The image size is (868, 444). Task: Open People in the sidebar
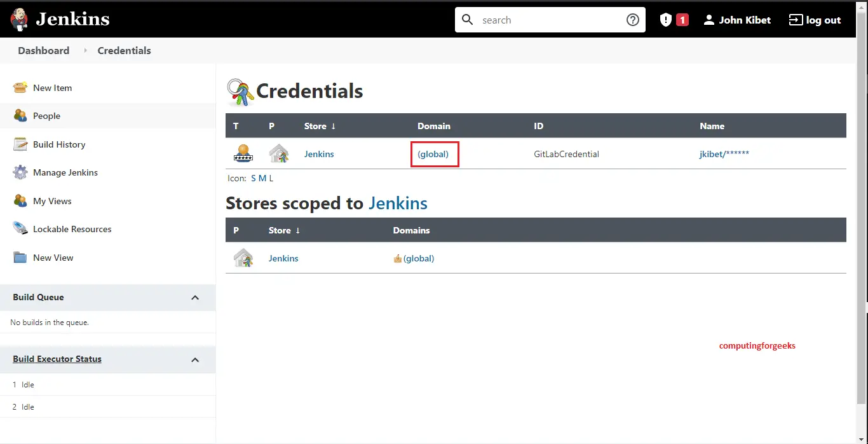(46, 116)
